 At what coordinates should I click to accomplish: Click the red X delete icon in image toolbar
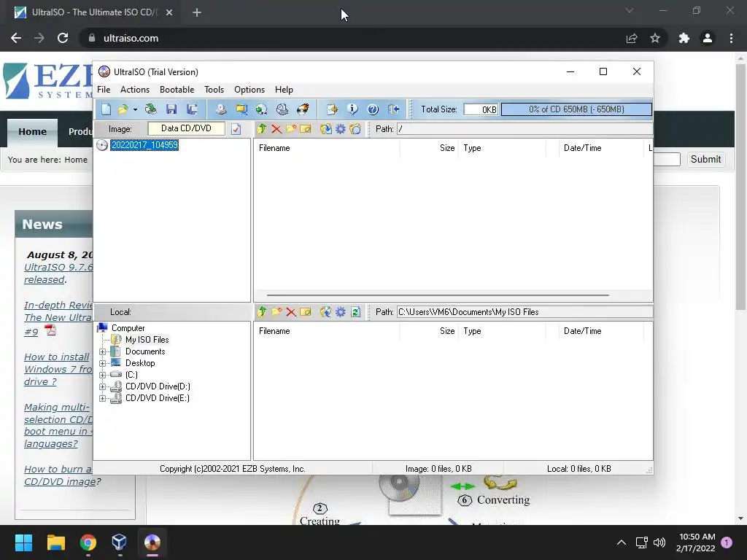(x=276, y=129)
